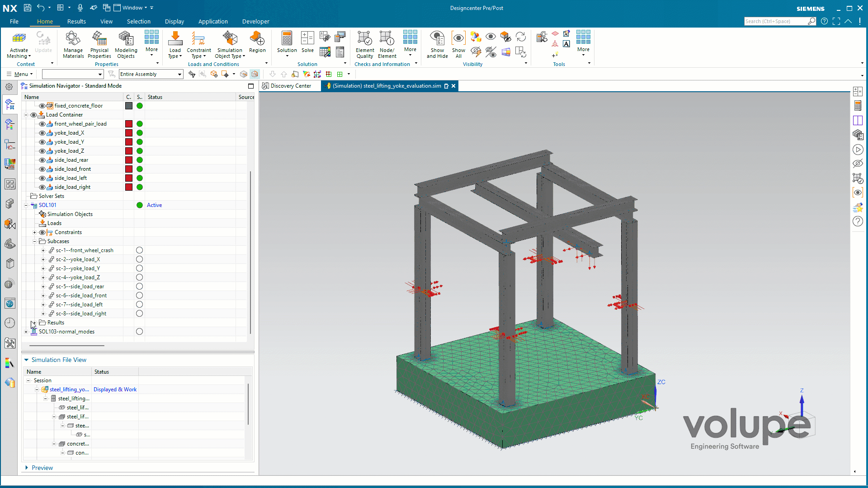Collapse Simulation File View section
Viewport: 868px width, 488px height.
pyautogui.click(x=26, y=360)
